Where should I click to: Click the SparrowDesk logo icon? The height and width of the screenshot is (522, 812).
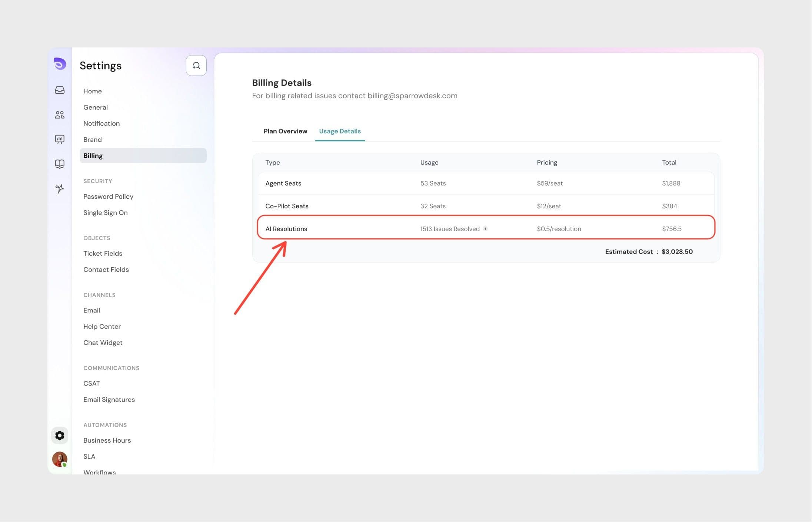[x=60, y=64]
